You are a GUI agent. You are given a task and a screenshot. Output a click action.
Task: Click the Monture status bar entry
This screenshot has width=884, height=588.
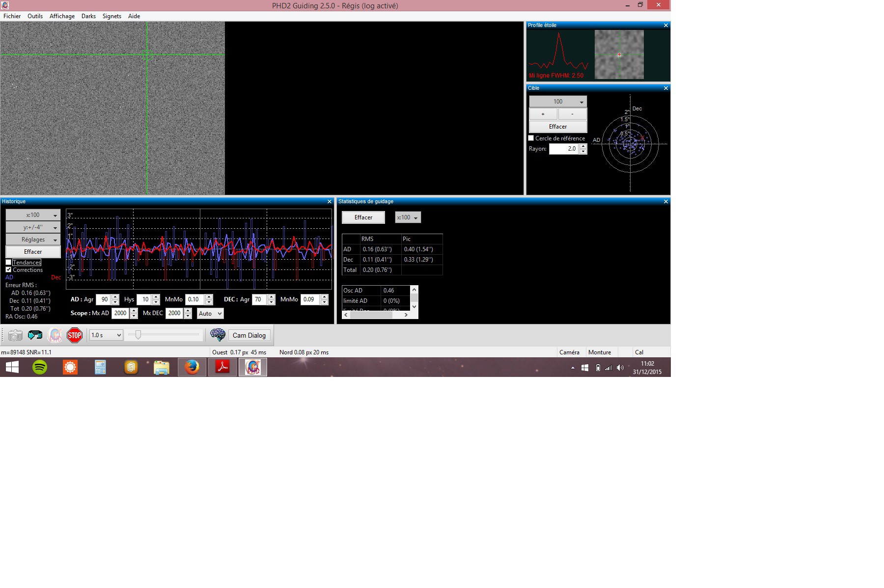(x=600, y=352)
